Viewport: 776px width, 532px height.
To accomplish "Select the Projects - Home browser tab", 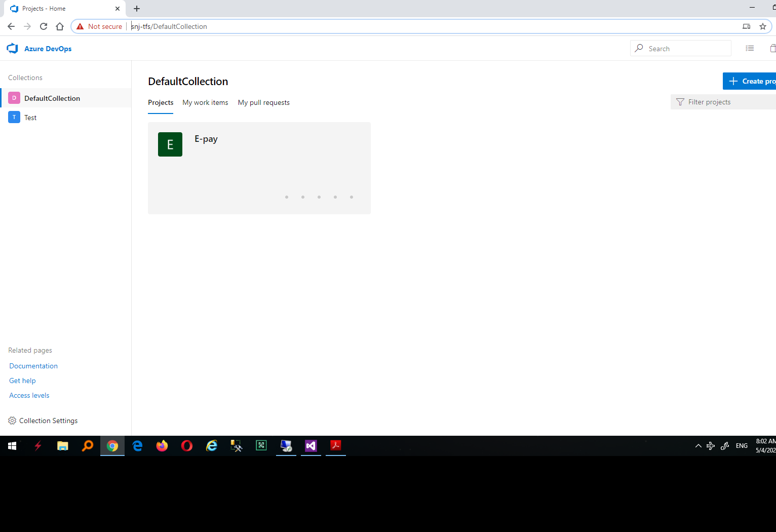I will (x=65, y=9).
